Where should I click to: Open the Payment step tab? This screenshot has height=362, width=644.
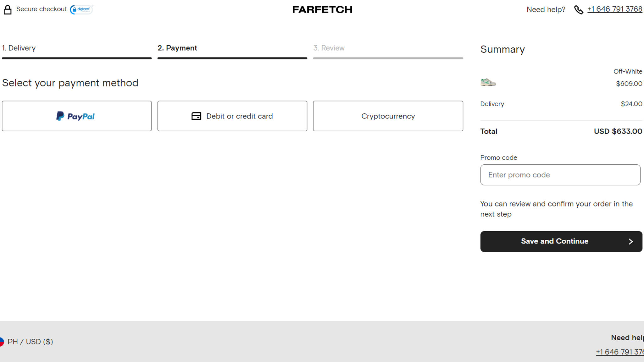point(177,48)
